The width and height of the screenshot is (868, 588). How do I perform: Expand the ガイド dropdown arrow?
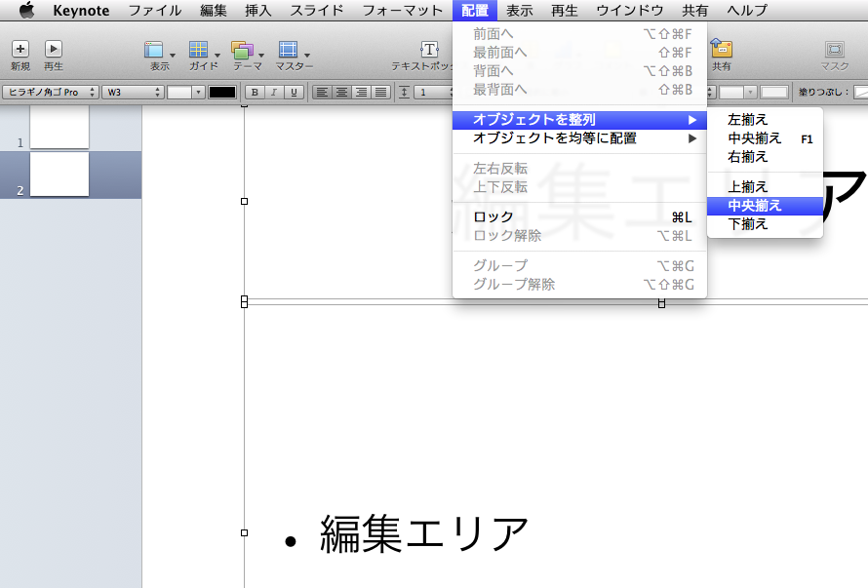[x=217, y=55]
